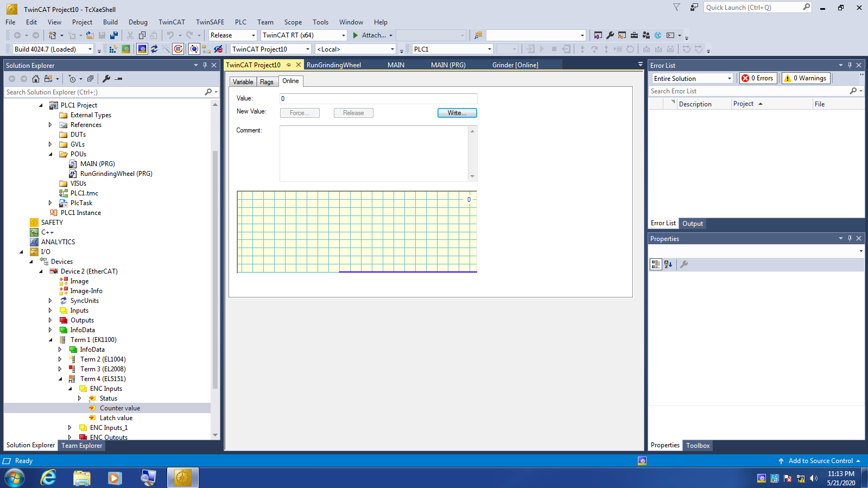Toggle Auto Hide pin on Error List panel

pos(850,65)
